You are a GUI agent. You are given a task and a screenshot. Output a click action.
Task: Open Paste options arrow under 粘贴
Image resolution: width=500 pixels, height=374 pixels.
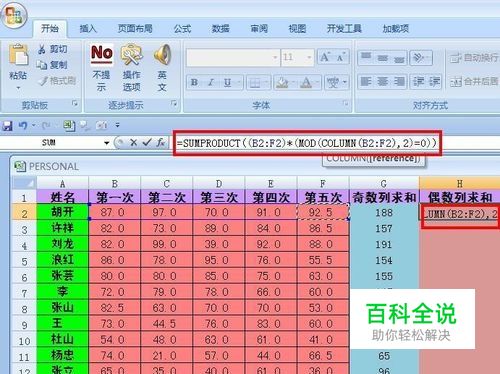click(x=18, y=88)
